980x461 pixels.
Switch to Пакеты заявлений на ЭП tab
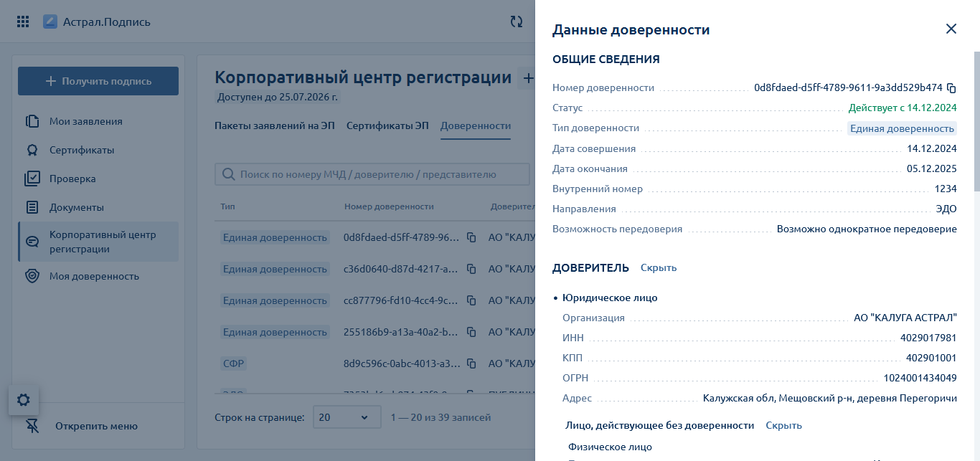click(x=275, y=125)
